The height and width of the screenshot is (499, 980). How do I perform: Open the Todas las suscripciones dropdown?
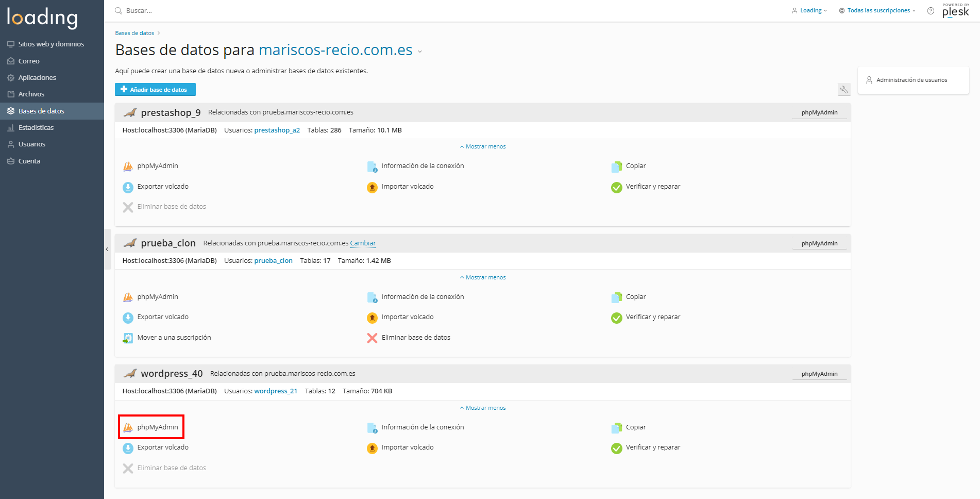[x=877, y=10]
